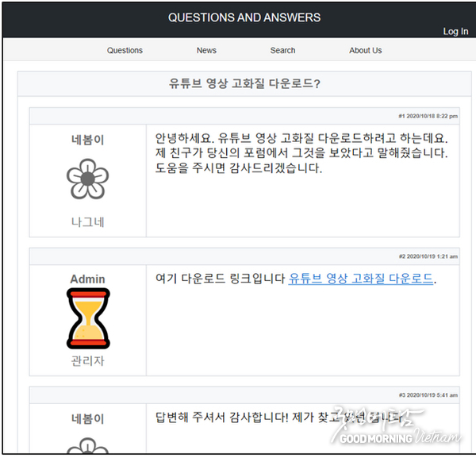Click the thread title 유튜브 영상 고화질 다운로드?
Viewport: 476px width, 458px height.
(244, 83)
